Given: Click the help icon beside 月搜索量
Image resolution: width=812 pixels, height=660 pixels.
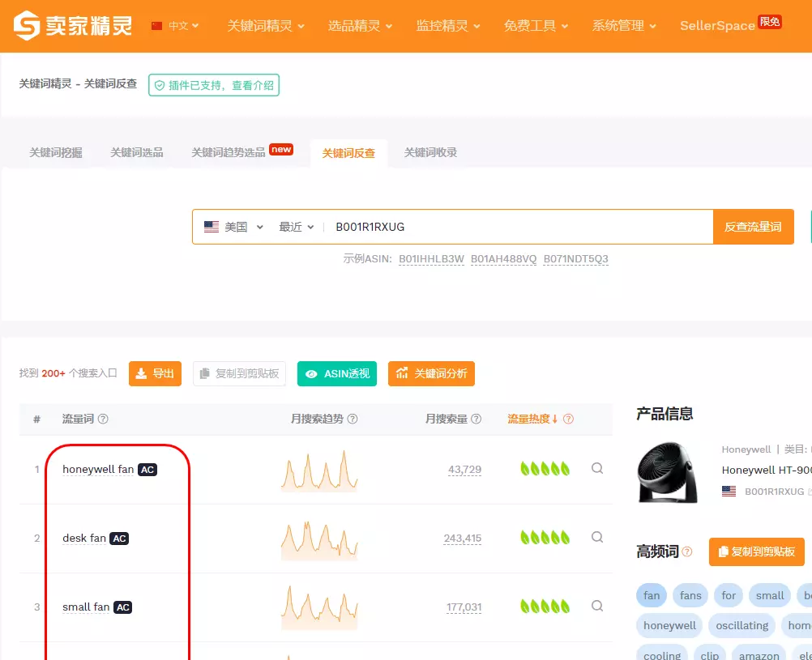Looking at the screenshot, I should 477,419.
